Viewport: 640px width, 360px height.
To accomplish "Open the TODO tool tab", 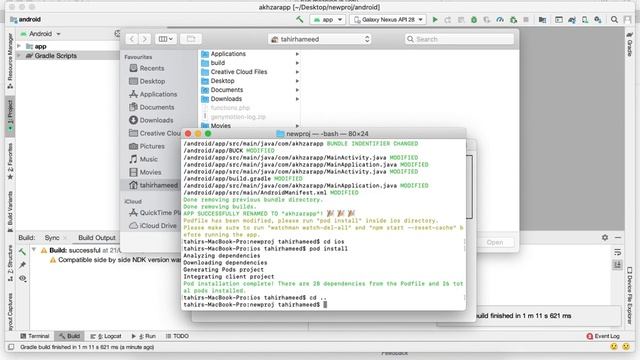I will click(177, 336).
